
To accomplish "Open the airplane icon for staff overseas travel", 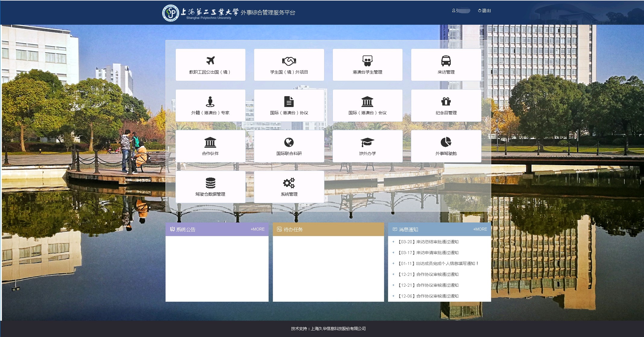I will click(210, 61).
